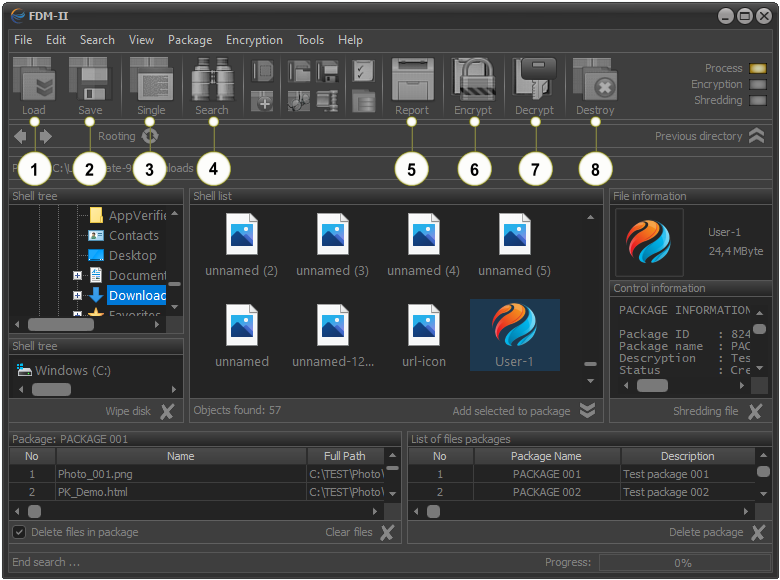Click the Previous directory double-chevron icon
Image resolution: width=780 pixels, height=580 pixels.
[x=756, y=136]
